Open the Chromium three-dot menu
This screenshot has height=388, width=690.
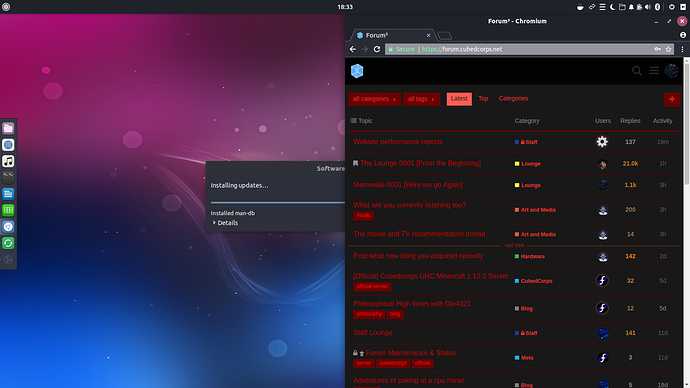coord(682,49)
